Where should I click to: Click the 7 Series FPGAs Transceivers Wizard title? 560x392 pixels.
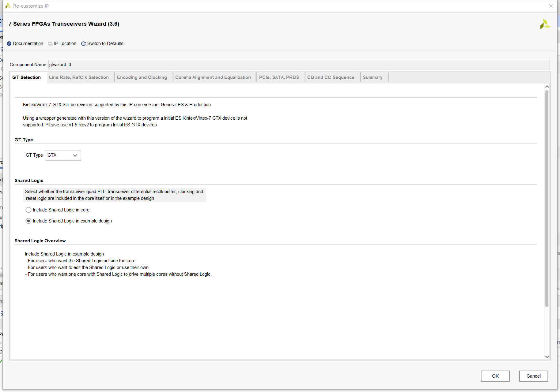[64, 24]
